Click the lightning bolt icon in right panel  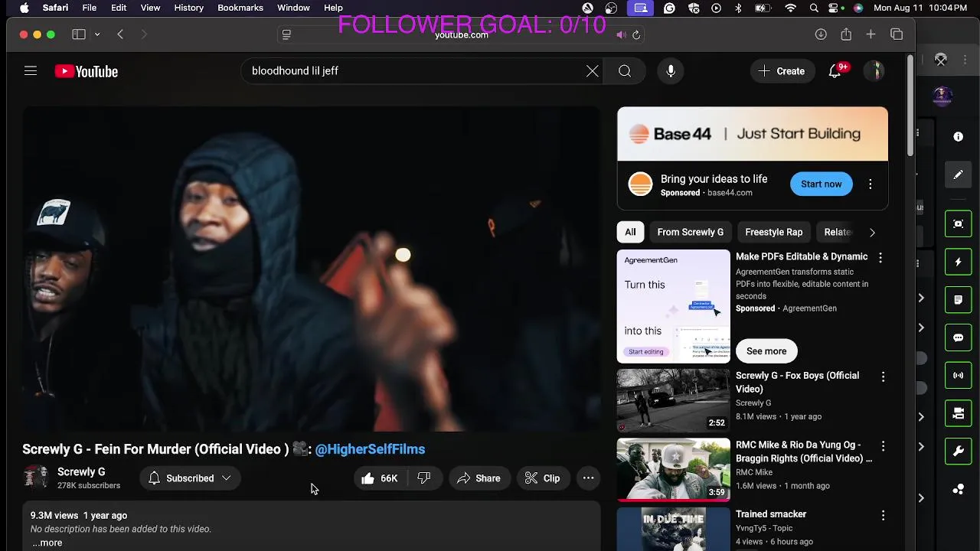959,262
